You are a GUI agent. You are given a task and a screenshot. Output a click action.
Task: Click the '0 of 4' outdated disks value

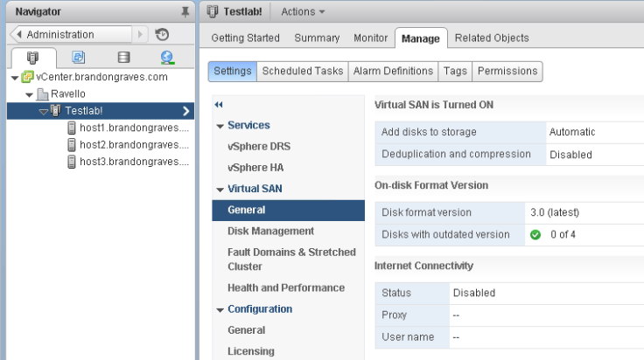563,234
